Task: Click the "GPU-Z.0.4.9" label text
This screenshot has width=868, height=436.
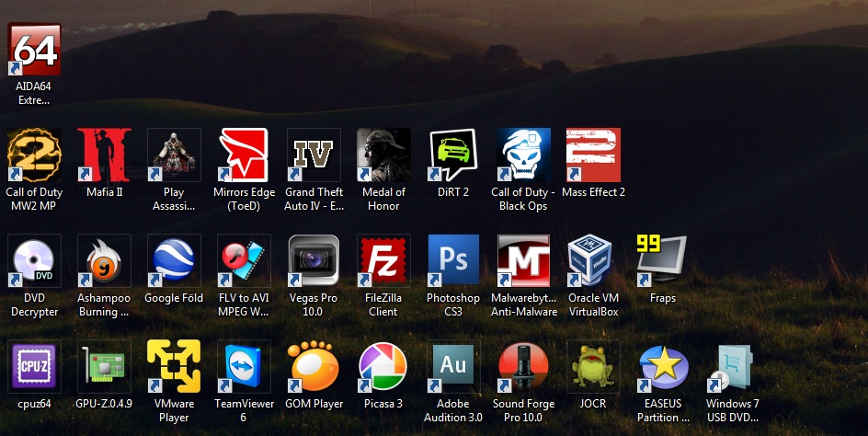Action: coord(104,404)
